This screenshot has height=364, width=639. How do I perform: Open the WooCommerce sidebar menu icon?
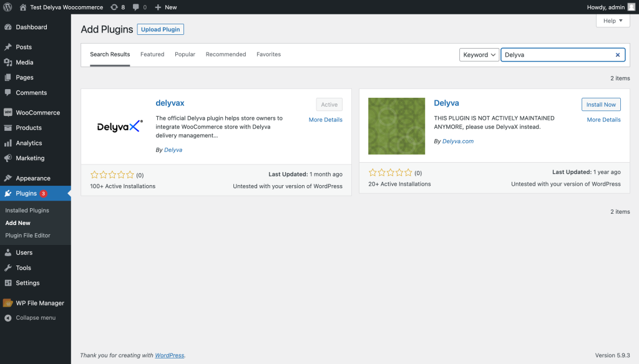[7, 112]
